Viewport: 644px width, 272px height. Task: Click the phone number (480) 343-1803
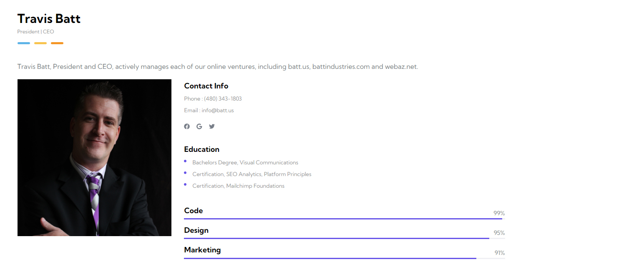click(223, 99)
